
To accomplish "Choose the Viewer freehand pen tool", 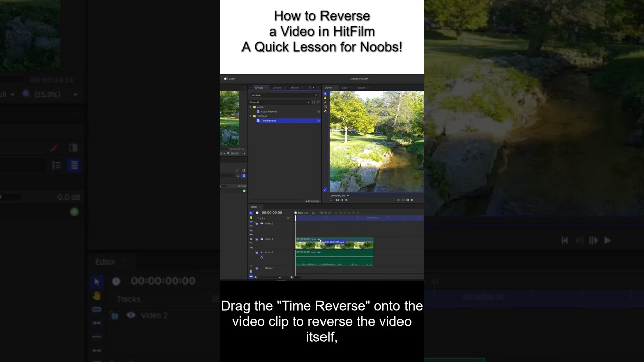I will click(x=325, y=111).
